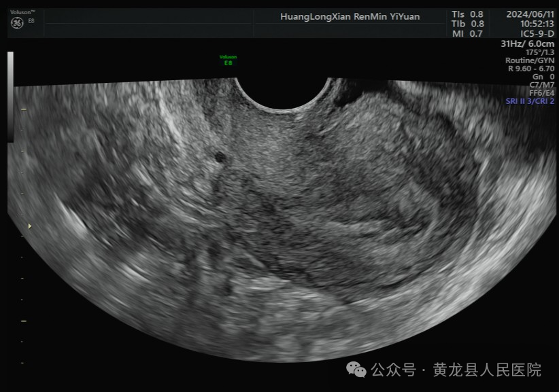Click the WeChat speech-bubble icon
The height and width of the screenshot is (392, 559).
pos(356,369)
